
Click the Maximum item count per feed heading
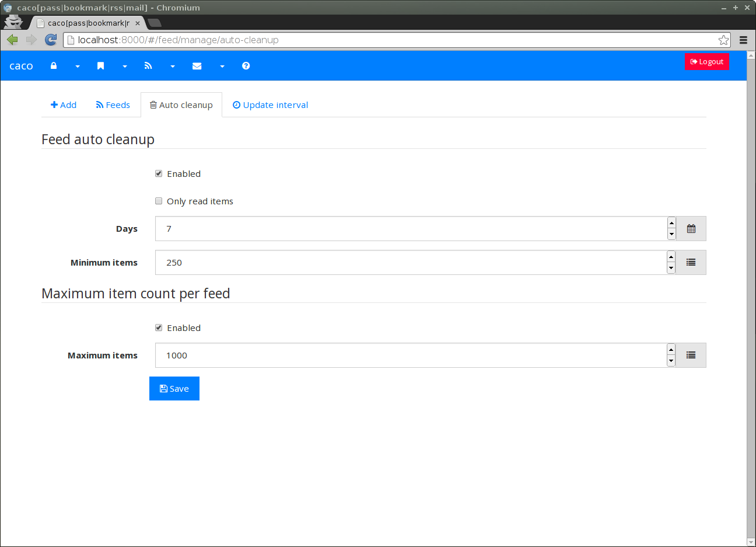[136, 294]
